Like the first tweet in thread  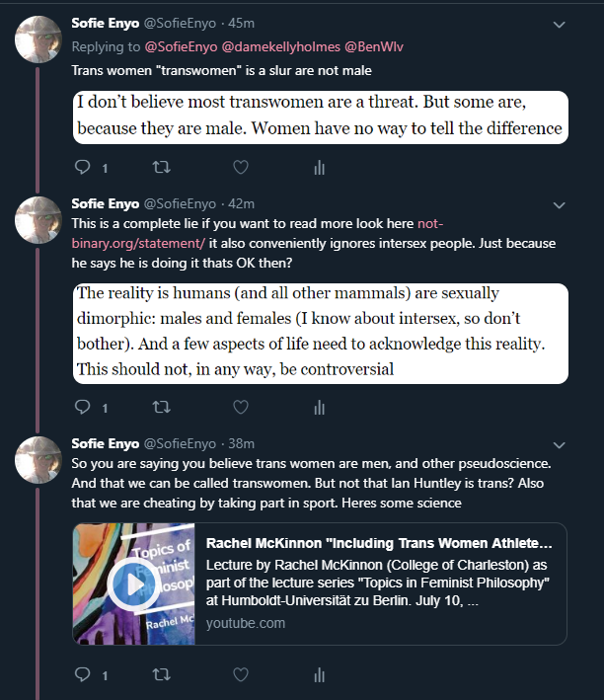click(x=240, y=168)
